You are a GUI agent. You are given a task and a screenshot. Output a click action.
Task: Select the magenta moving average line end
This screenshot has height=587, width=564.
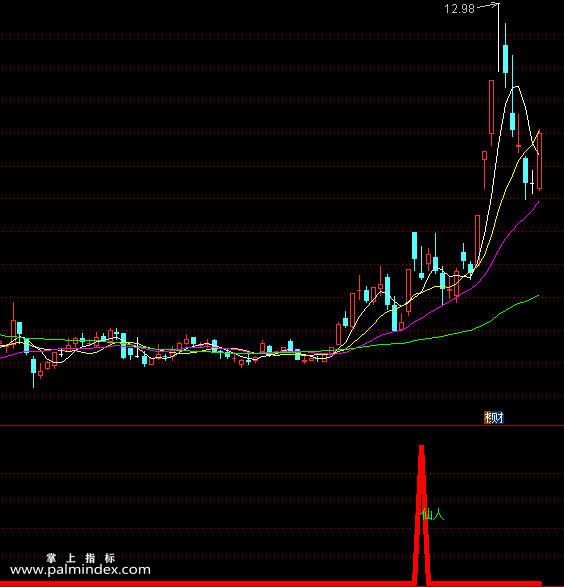point(538,202)
